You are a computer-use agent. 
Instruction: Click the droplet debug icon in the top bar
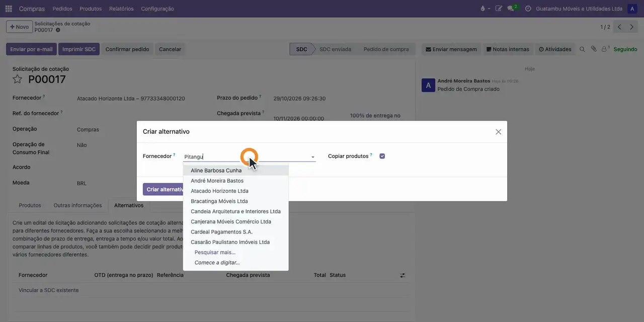click(483, 9)
